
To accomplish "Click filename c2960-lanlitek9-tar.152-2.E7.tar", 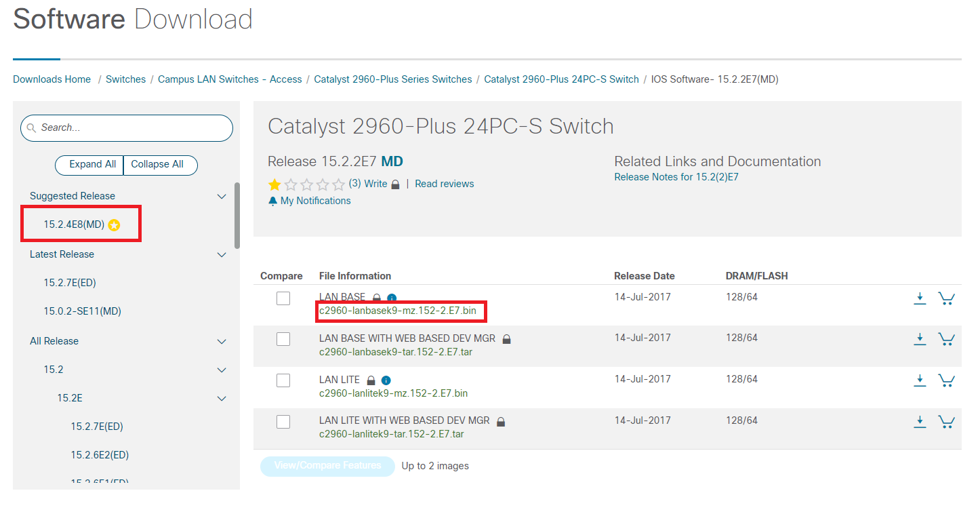I will 392,435.
